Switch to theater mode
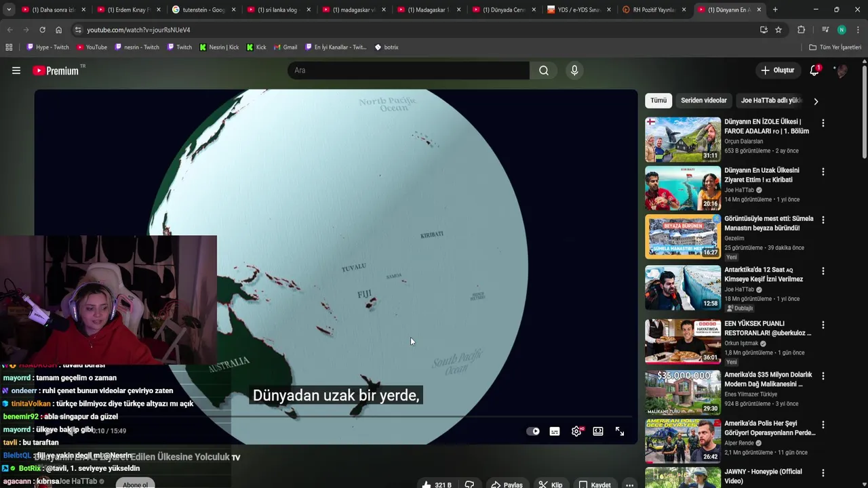The height and width of the screenshot is (488, 868). (598, 431)
